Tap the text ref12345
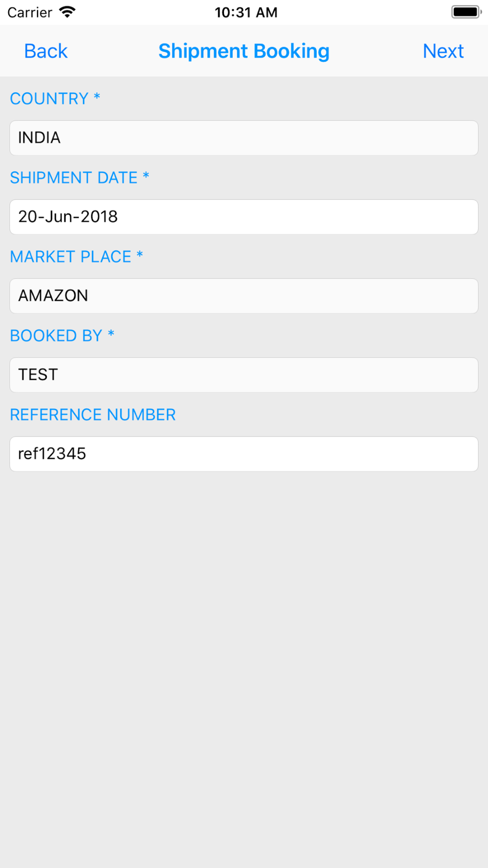Image resolution: width=488 pixels, height=868 pixels. (52, 454)
